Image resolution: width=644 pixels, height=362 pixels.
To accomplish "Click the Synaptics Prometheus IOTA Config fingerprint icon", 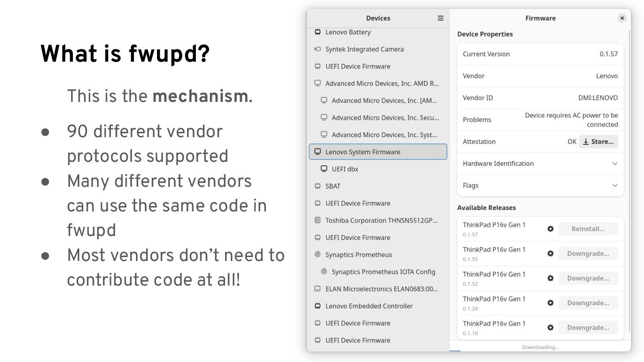I will tap(324, 272).
